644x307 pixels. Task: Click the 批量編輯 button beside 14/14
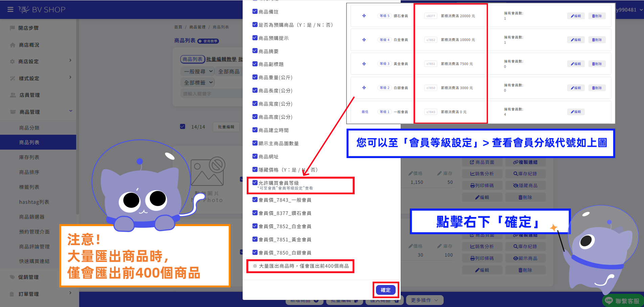pos(226,127)
